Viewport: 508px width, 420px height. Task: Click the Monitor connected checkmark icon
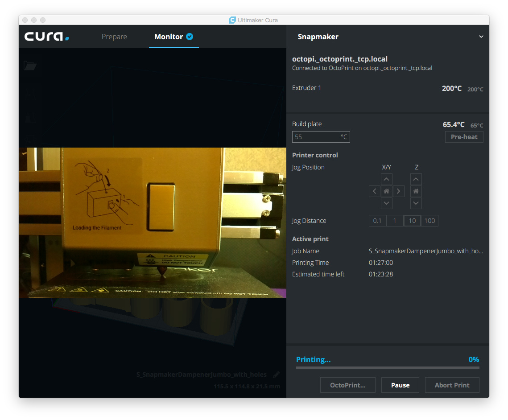190,37
